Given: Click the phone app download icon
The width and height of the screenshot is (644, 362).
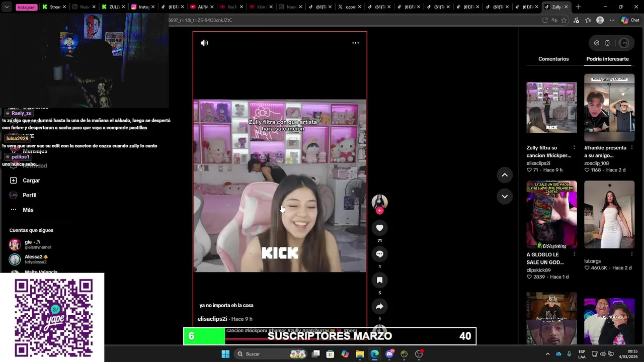Looking at the screenshot, I should coord(607,43).
